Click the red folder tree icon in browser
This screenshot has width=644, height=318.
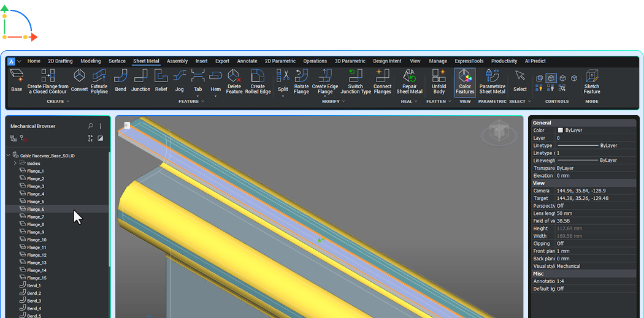pos(23,138)
